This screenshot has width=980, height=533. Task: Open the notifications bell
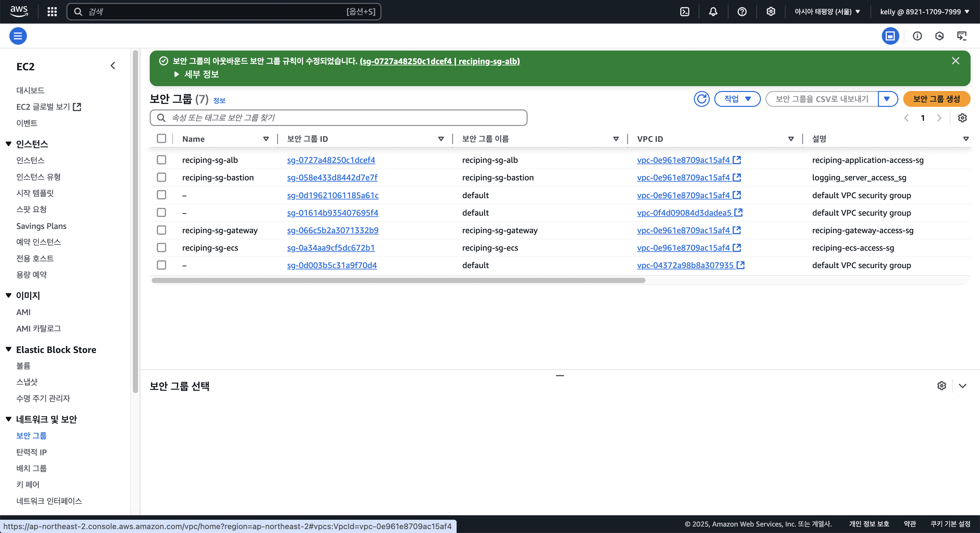pos(713,12)
